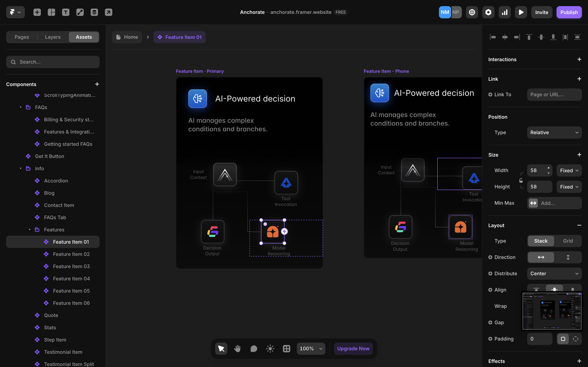The image size is (588, 367).
Task: Toggle the light/dark canvas sun icon
Action: pos(270,349)
